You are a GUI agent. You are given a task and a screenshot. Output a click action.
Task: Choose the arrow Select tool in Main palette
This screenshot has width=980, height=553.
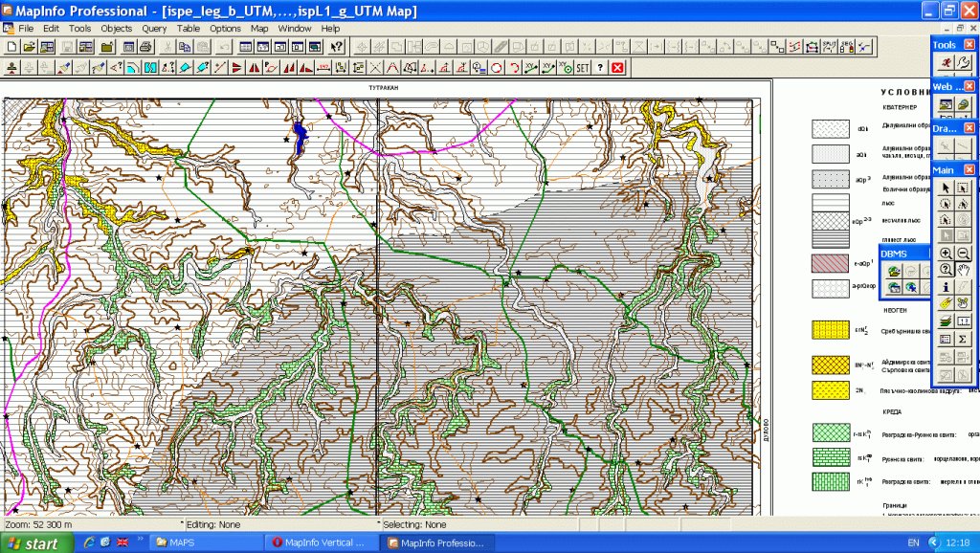pyautogui.click(x=946, y=188)
